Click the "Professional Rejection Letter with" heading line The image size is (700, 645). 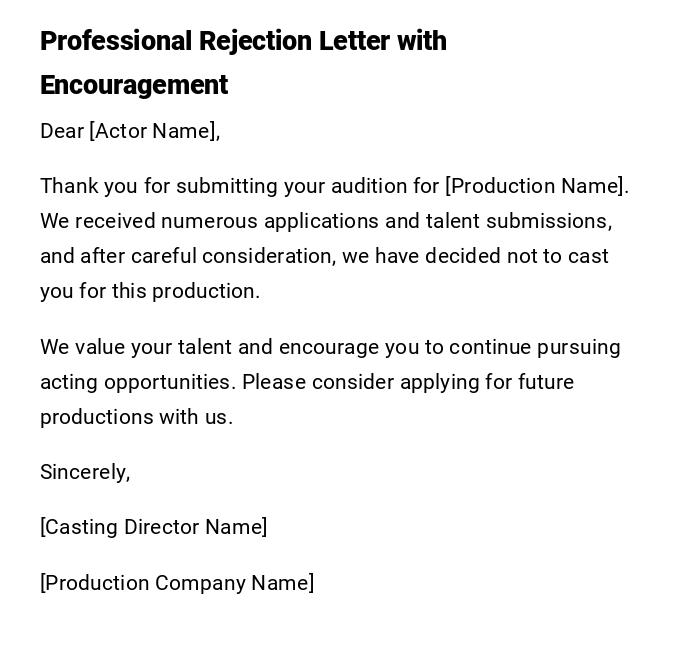(243, 41)
